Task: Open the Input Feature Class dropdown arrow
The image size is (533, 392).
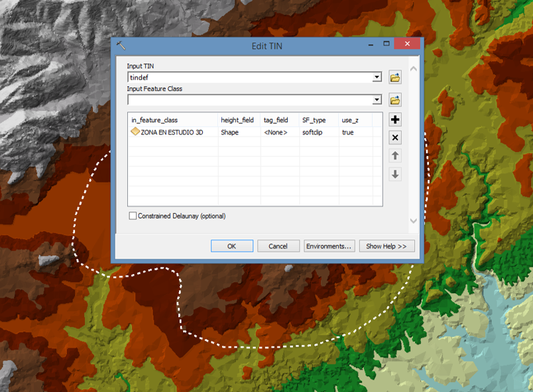Action: [377, 100]
